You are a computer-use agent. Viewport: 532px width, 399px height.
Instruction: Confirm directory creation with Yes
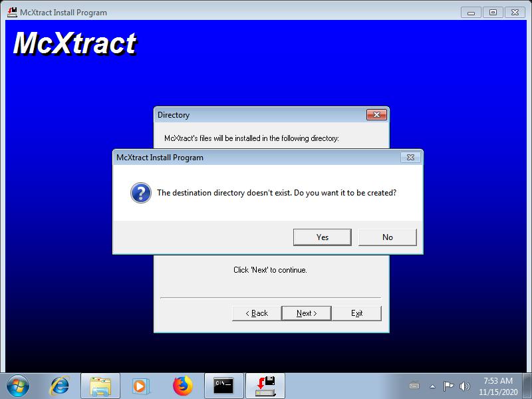[322, 237]
